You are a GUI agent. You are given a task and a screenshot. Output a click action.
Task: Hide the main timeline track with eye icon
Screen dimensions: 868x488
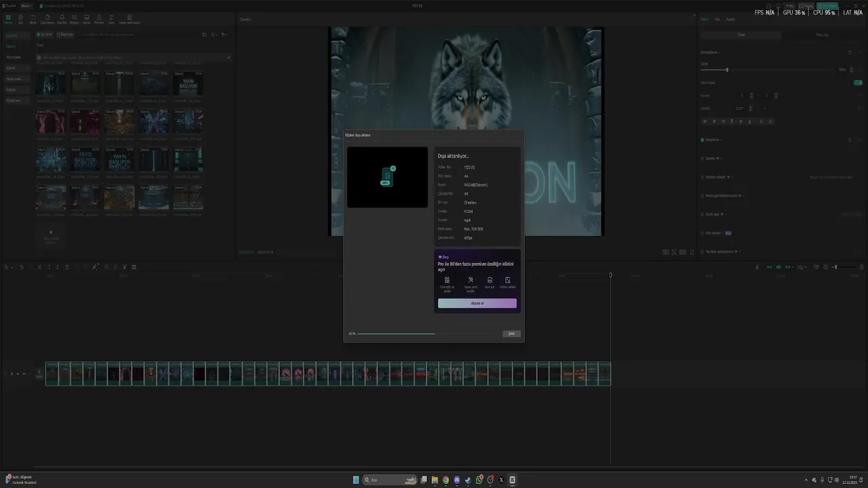[x=18, y=373]
